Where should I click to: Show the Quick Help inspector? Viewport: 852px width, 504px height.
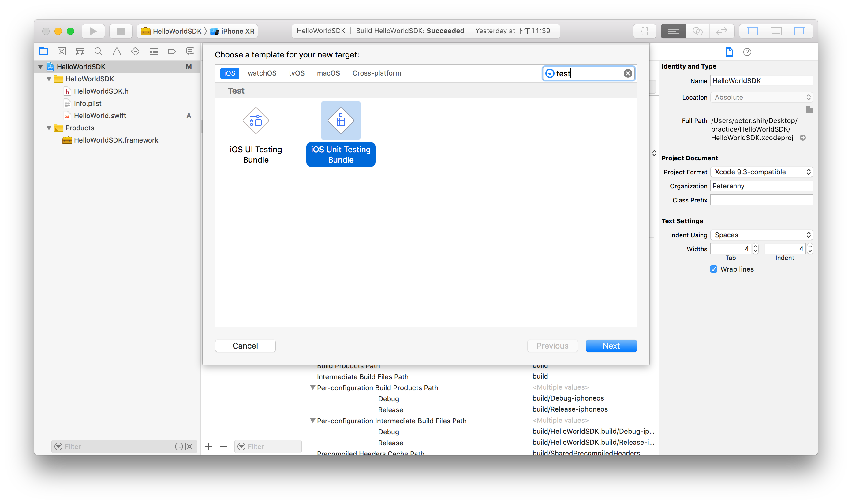click(747, 52)
